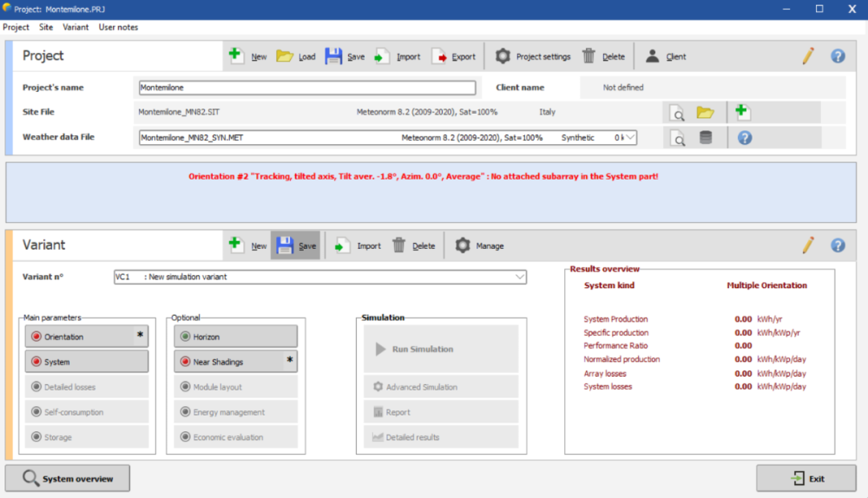The image size is (868, 498).
Task: Click the pencil edit icon in Variant header
Action: pos(808,246)
